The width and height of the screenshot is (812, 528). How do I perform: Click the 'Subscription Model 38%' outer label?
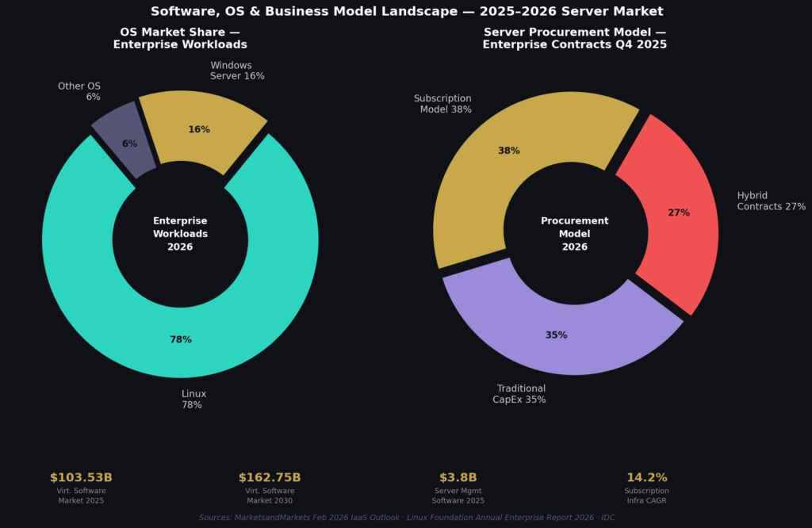tap(442, 104)
